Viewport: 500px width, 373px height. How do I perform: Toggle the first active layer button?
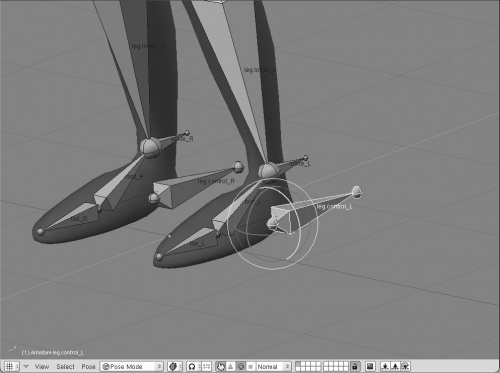pos(298,364)
